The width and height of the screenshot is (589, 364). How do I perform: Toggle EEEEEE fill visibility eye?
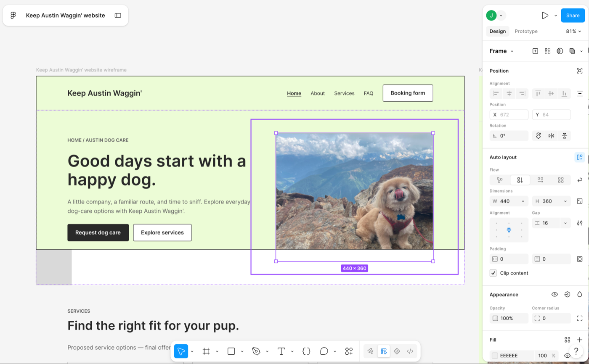(567, 356)
